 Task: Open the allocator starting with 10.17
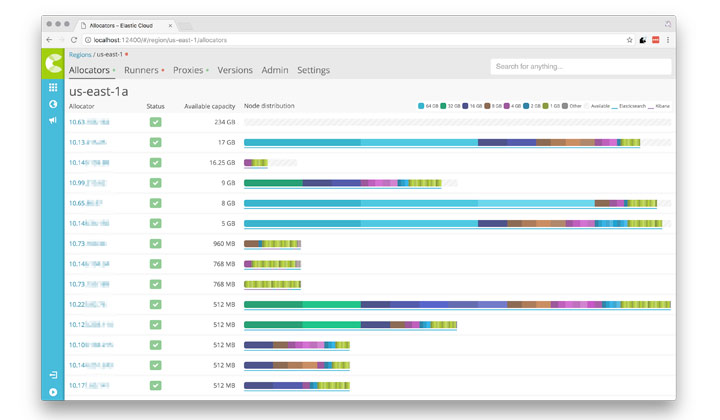coord(89,385)
